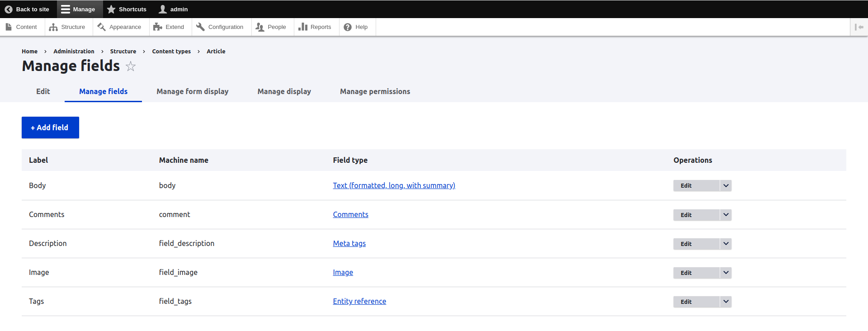Select the field_image machine name text
Viewport: 868px width, 331px height.
tap(178, 272)
